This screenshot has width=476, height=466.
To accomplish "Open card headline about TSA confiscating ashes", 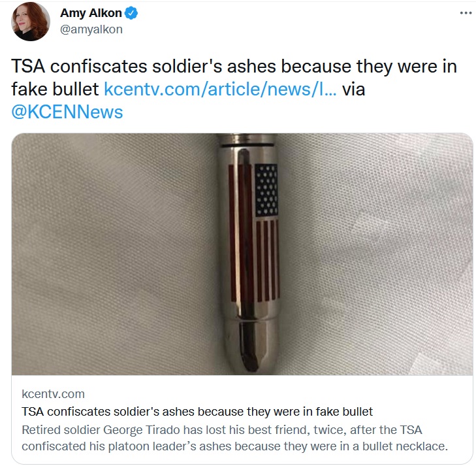I will point(197,412).
